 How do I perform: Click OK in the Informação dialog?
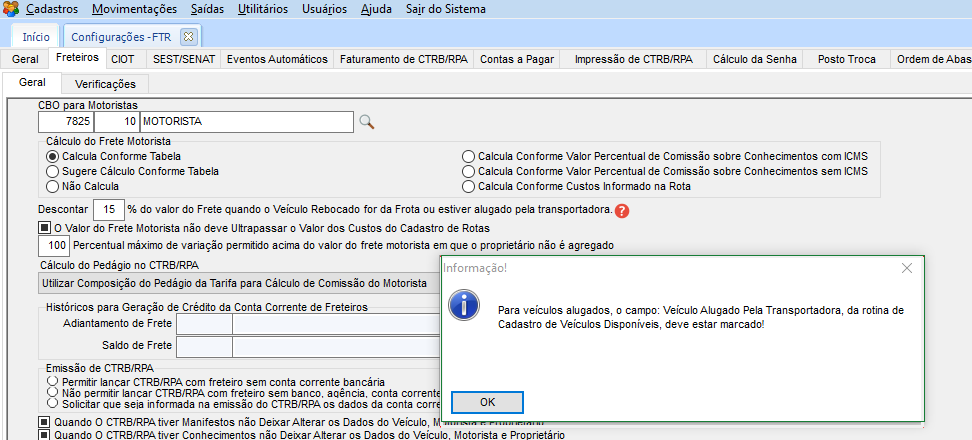(487, 402)
